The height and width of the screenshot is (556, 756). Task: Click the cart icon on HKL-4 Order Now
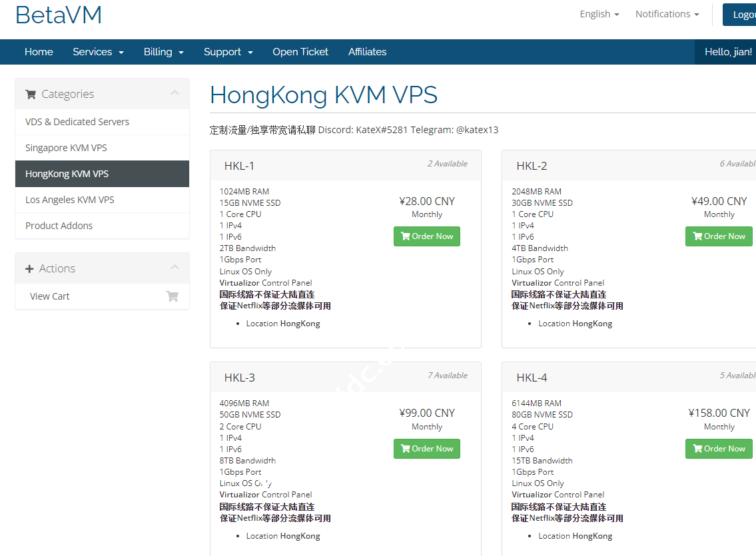click(x=697, y=448)
